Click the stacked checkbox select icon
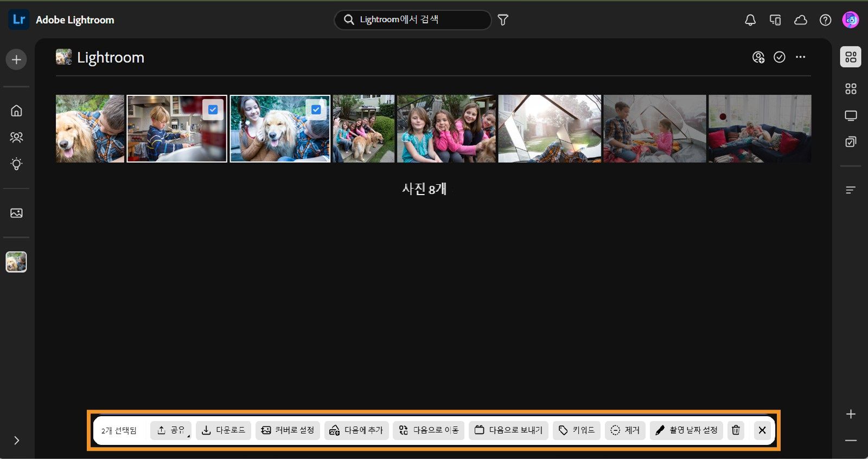Image resolution: width=868 pixels, height=459 pixels. click(x=851, y=142)
